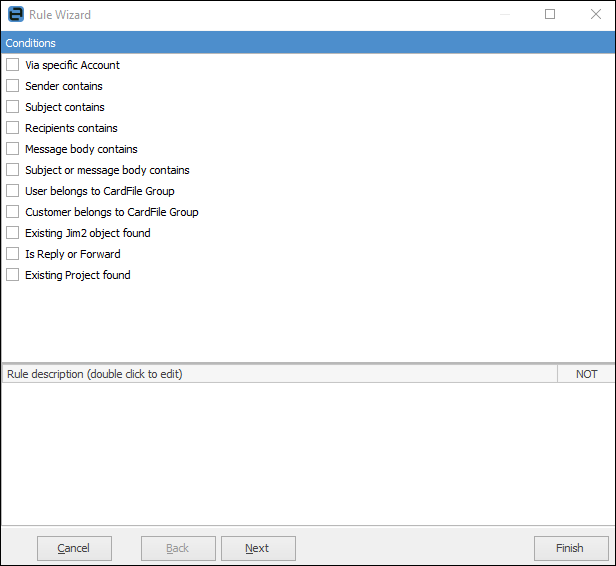Viewport: 616px width, 566px height.
Task: Click the Rule description header
Action: (x=280, y=374)
